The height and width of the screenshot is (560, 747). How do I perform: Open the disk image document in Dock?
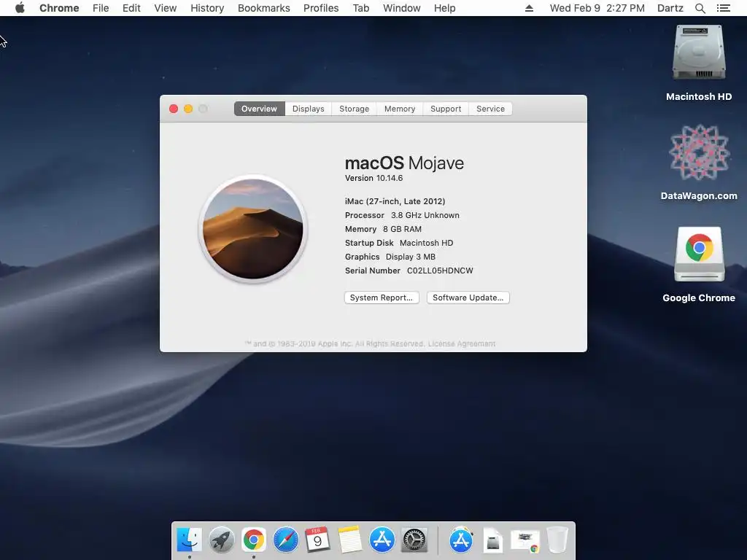pos(493,541)
